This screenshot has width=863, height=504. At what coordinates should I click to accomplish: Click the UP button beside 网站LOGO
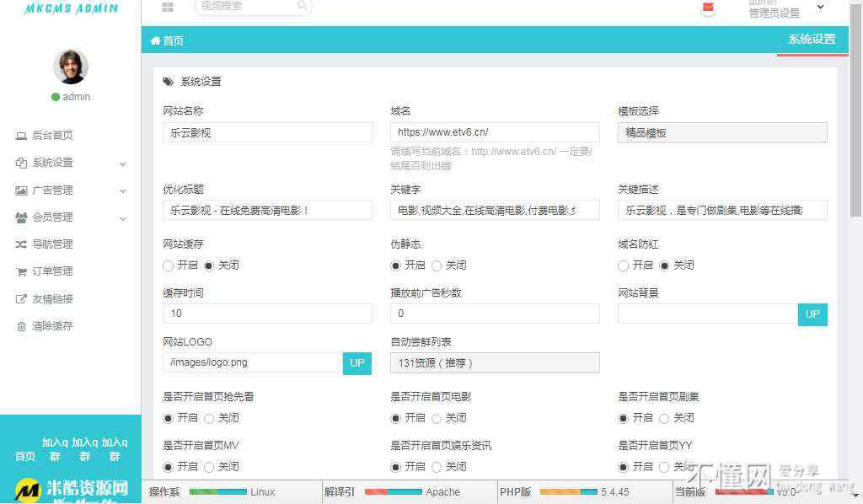click(357, 362)
